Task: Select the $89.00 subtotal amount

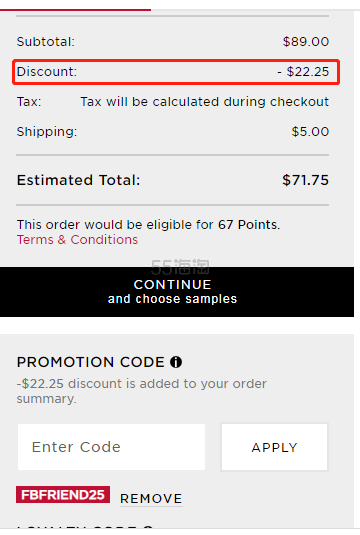Action: [x=306, y=42]
